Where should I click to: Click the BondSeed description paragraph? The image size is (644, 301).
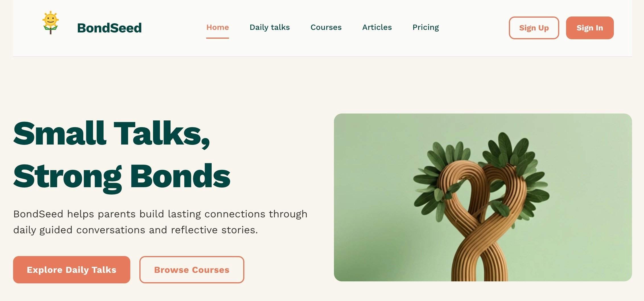[x=160, y=222]
